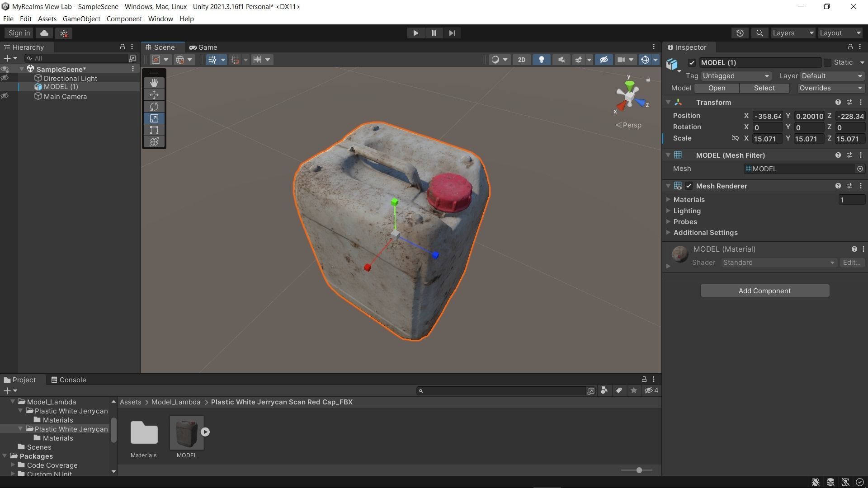
Task: Pick a mesh using the object picker circle
Action: (x=860, y=169)
